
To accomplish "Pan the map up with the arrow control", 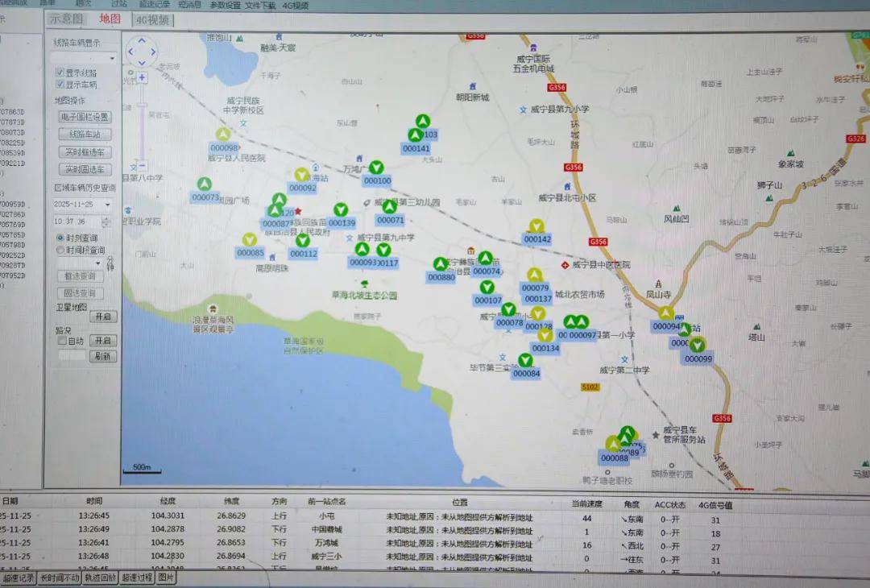I will coord(142,40).
